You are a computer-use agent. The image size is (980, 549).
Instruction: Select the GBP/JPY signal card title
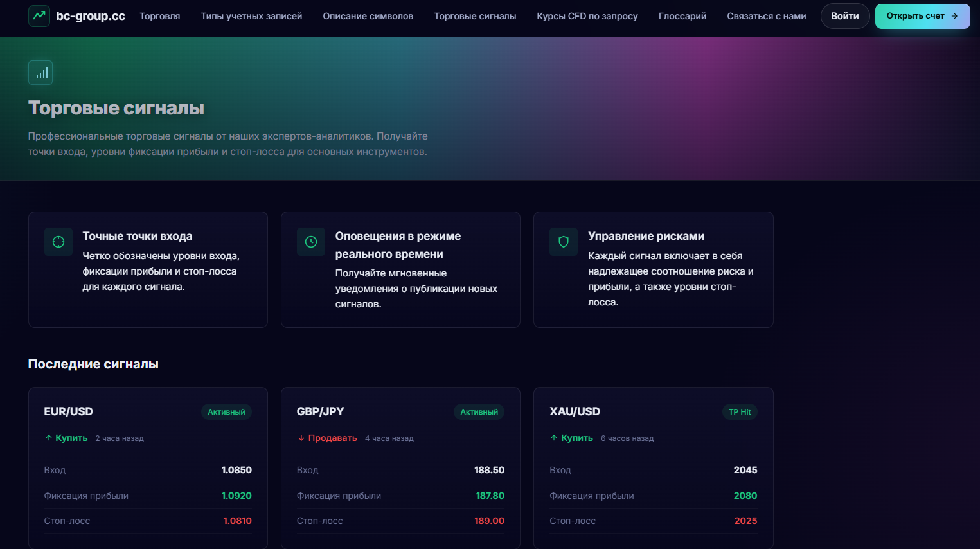[321, 411]
